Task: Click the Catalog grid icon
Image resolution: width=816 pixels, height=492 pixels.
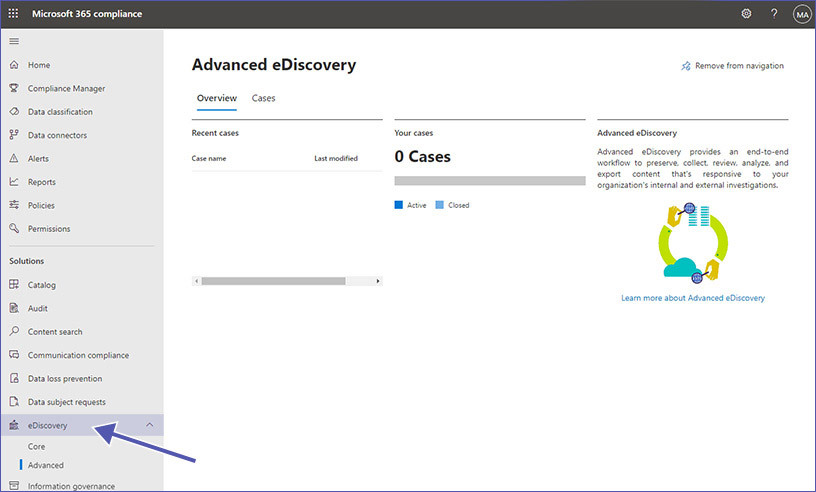Action: [x=14, y=284]
